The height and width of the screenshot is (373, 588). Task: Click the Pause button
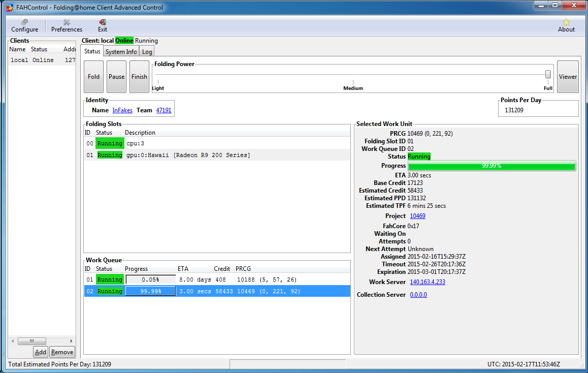pyautogui.click(x=117, y=77)
